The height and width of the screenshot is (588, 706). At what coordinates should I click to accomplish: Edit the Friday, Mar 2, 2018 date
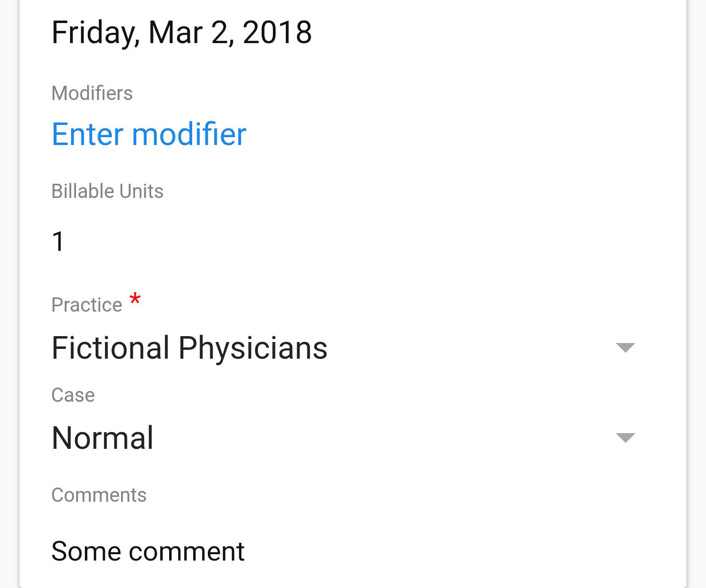tap(181, 33)
